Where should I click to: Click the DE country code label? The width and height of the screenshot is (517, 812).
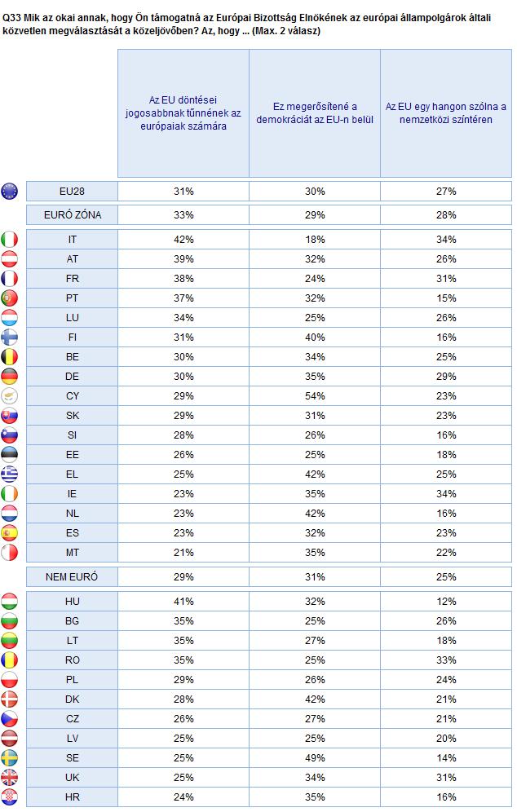pos(72,377)
